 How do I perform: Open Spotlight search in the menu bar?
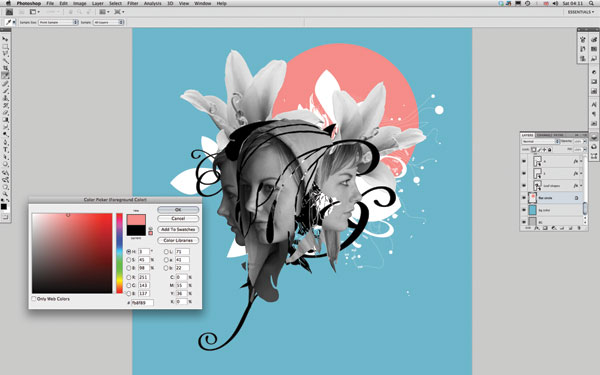coord(592,3)
